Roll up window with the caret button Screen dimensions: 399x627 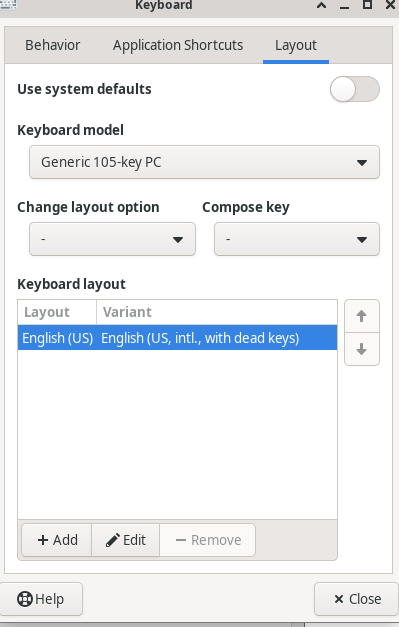click(x=321, y=5)
